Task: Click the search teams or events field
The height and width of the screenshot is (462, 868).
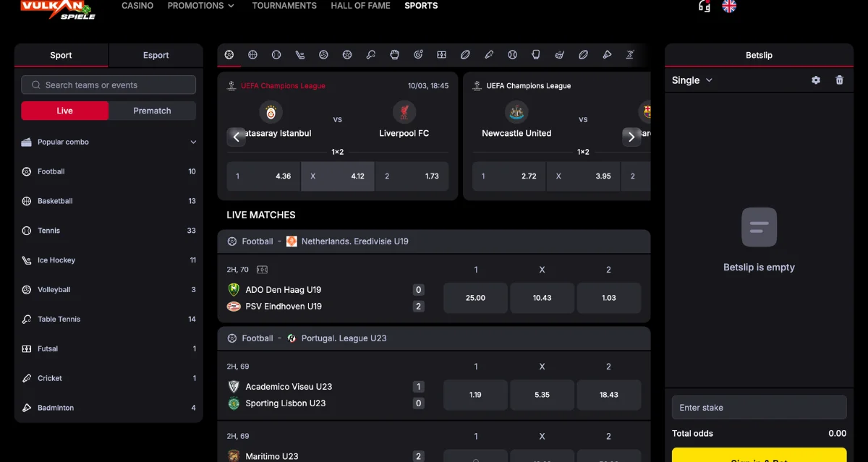Action: [109, 85]
